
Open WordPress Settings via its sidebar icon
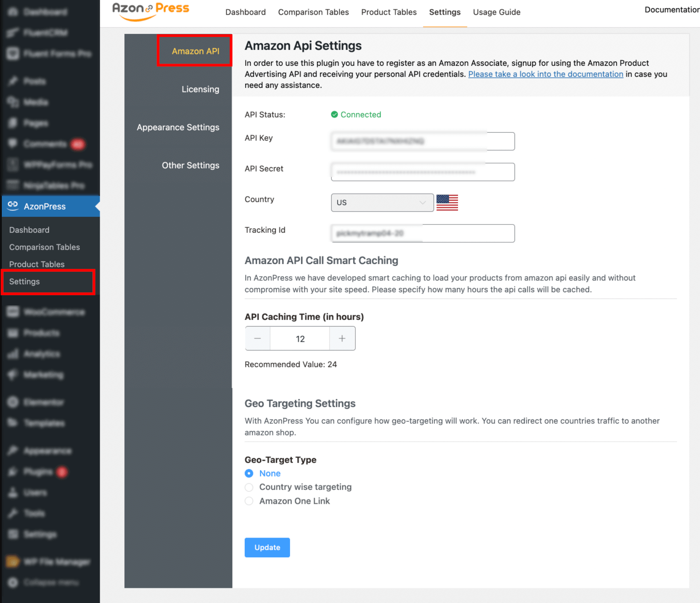pos(13,534)
